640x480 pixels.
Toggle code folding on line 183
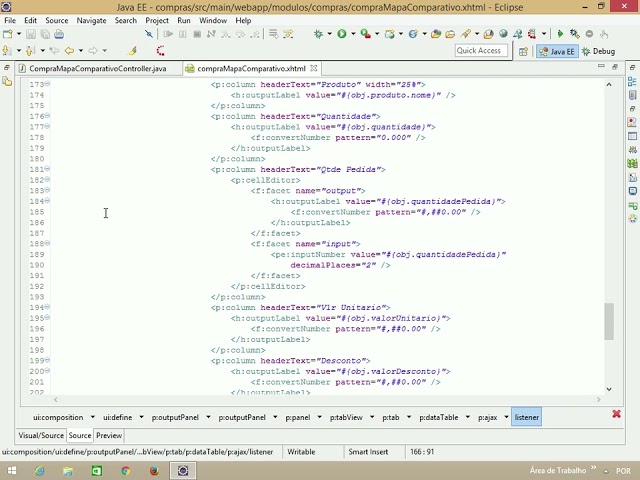click(x=47, y=190)
